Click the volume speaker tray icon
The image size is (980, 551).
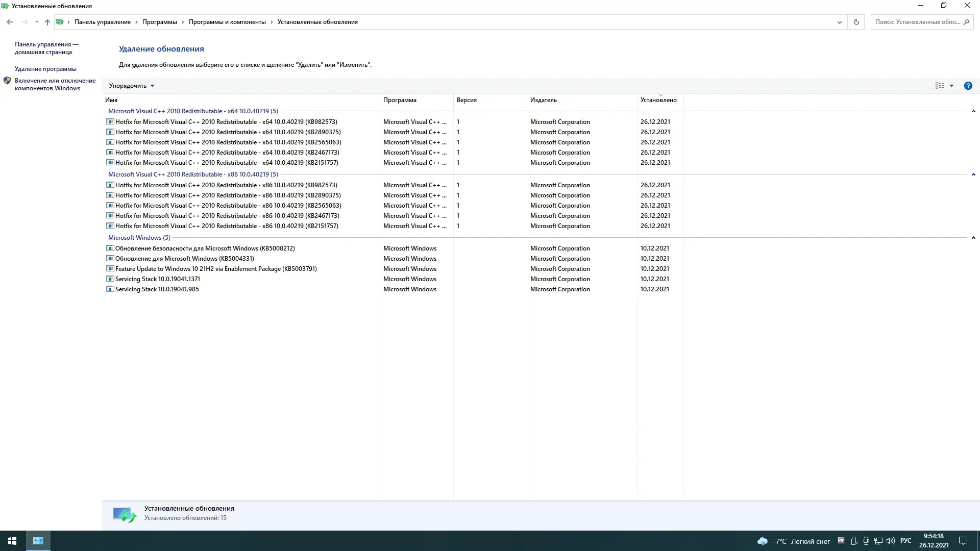click(891, 541)
